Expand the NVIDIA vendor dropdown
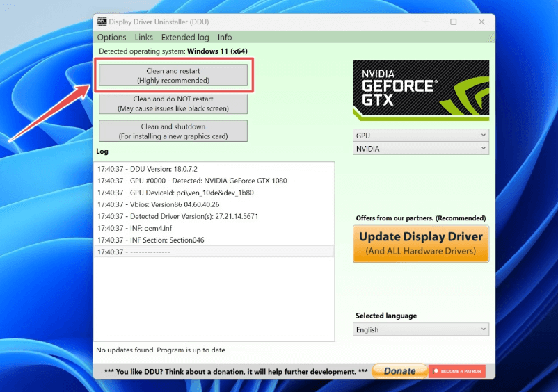558x392 pixels. (x=420, y=149)
